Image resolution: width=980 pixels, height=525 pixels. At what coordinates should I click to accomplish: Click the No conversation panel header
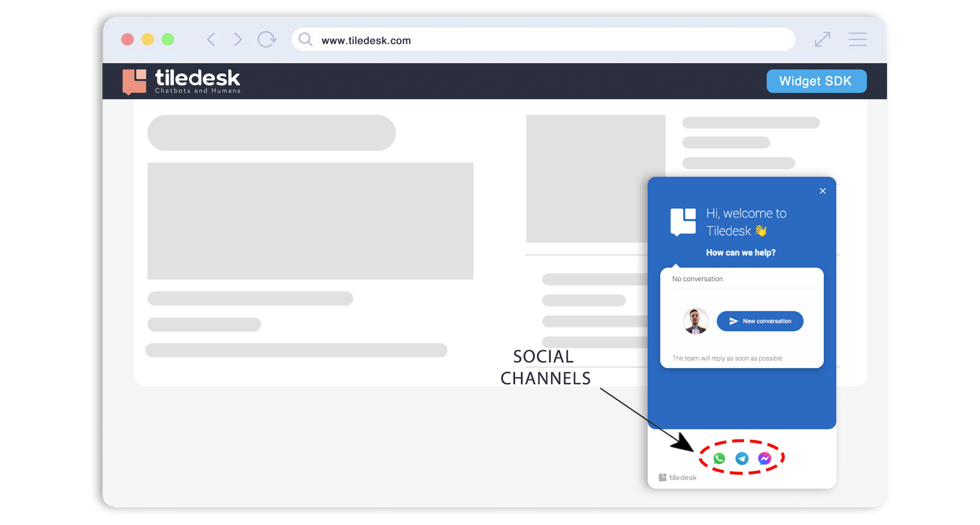tap(698, 279)
